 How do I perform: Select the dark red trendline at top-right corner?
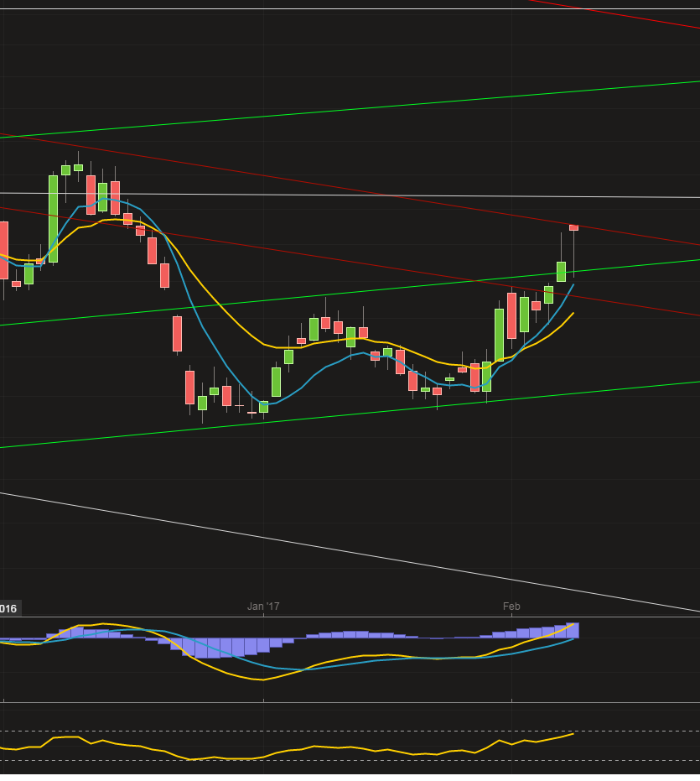[614, 14]
